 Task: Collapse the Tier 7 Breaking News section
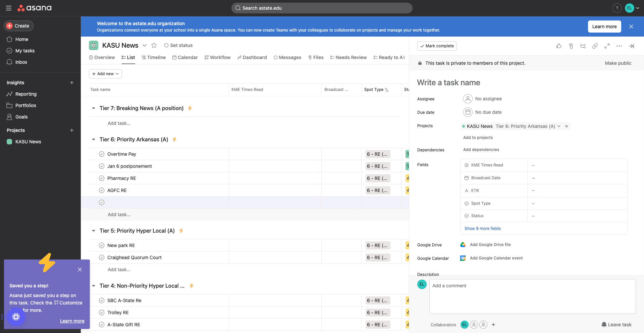(x=94, y=108)
